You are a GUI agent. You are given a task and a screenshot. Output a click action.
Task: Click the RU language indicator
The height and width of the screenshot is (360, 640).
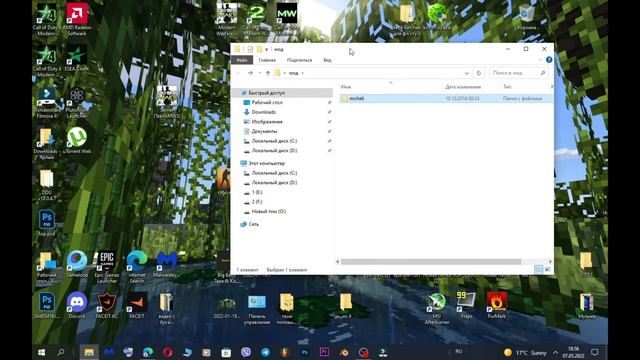tap(459, 351)
